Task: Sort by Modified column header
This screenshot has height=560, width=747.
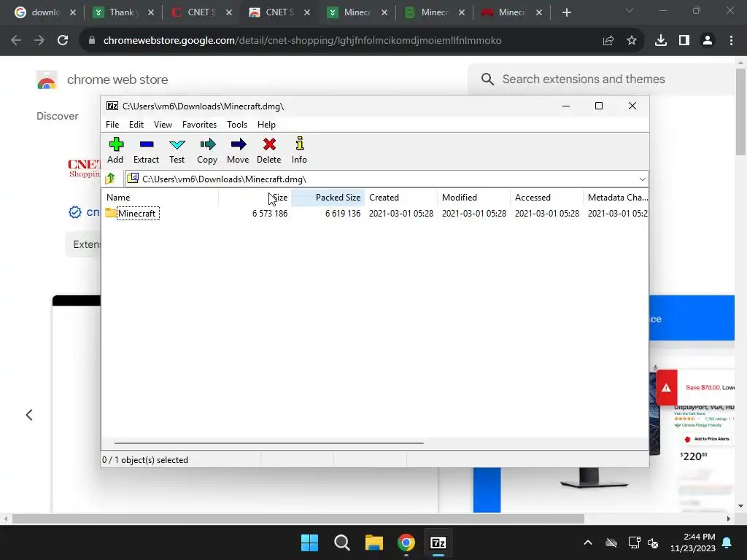Action: point(474,197)
